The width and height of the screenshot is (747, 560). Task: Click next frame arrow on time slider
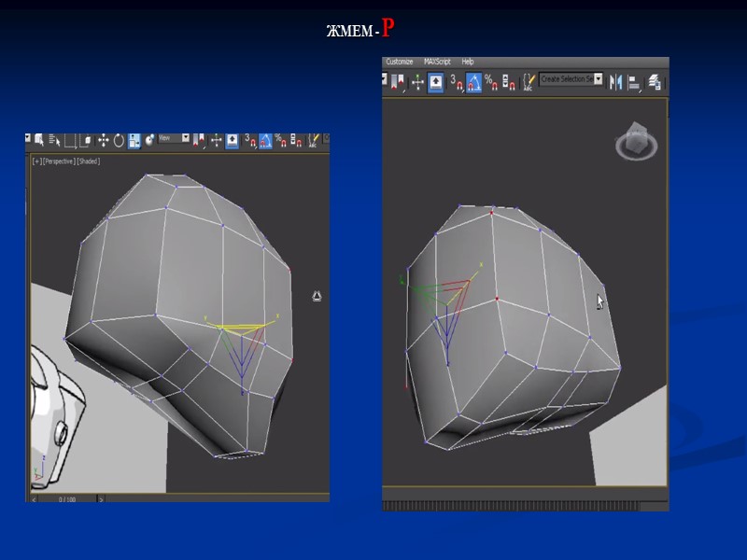[x=101, y=499]
